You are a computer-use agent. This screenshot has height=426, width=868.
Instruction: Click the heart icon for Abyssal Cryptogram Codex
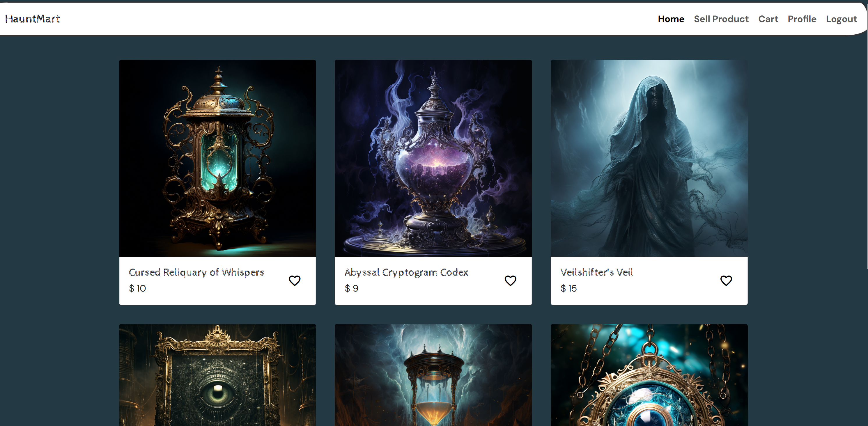[510, 281]
